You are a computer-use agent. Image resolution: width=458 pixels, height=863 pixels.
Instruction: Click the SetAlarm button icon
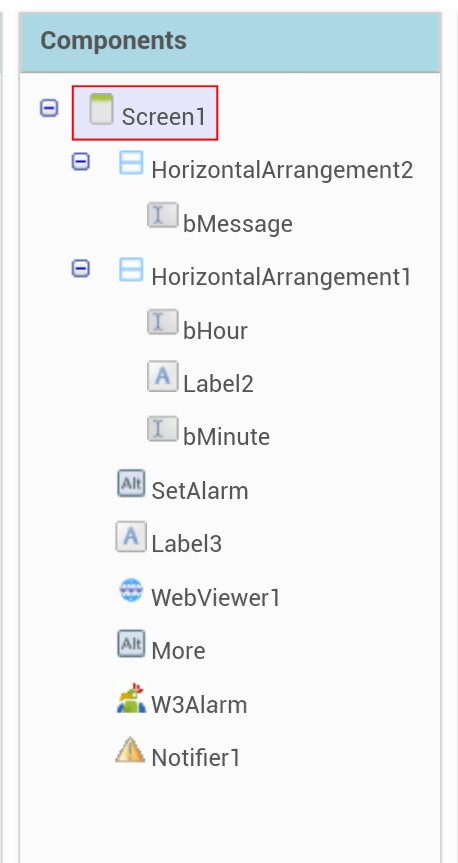(x=131, y=483)
